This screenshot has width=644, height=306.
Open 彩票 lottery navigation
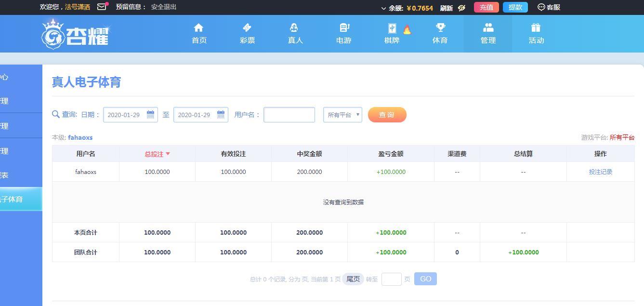[x=247, y=34]
